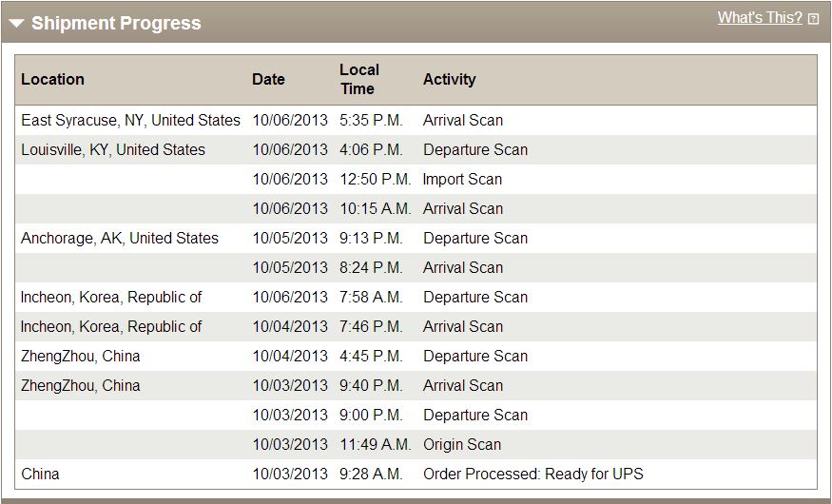Select the Origin Scan activity entry

click(462, 445)
